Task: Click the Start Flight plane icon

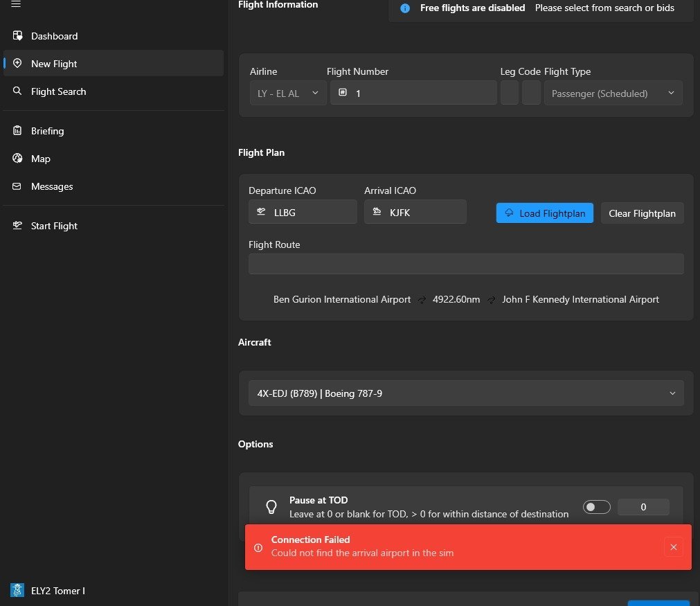Action: pyautogui.click(x=18, y=226)
